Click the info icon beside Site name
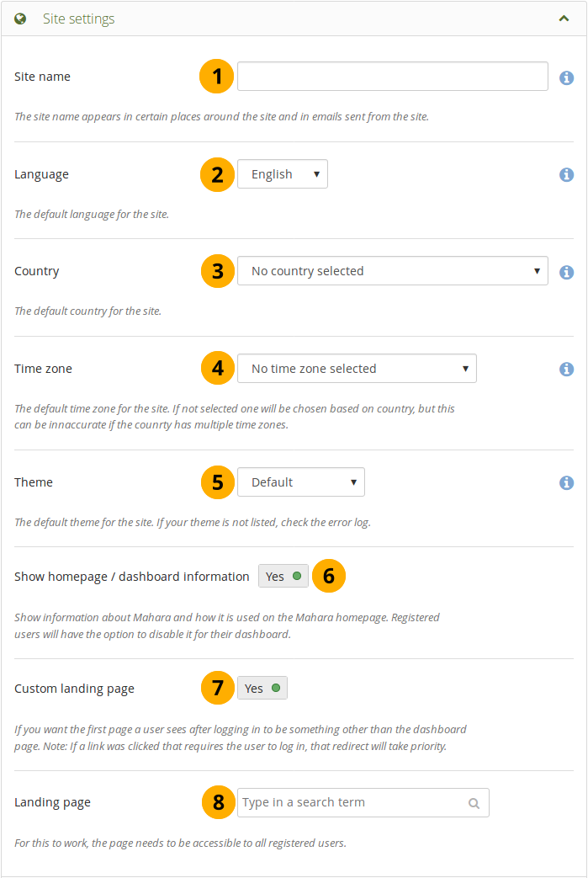This screenshot has height=878, width=588. (566, 77)
